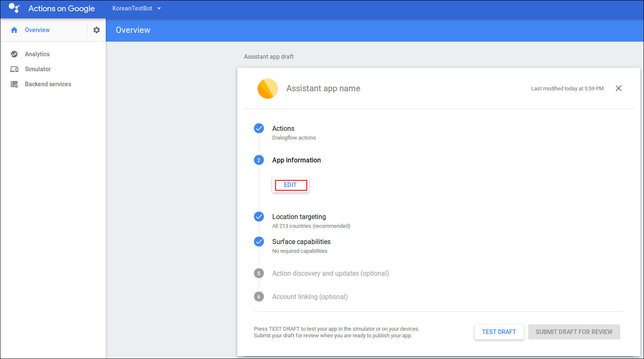Click SUBMIT DRAFT FOR REVIEW button
The image size is (644, 359).
coord(574,332)
